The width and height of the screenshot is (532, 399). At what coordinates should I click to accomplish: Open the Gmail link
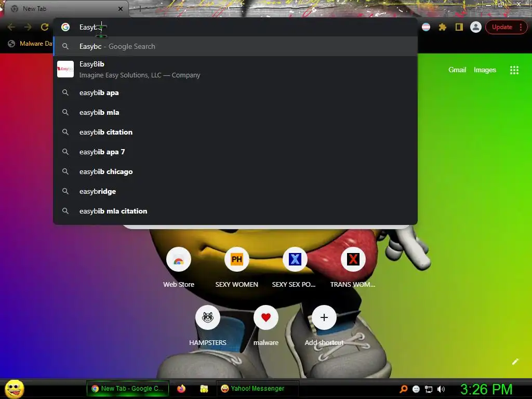click(457, 70)
